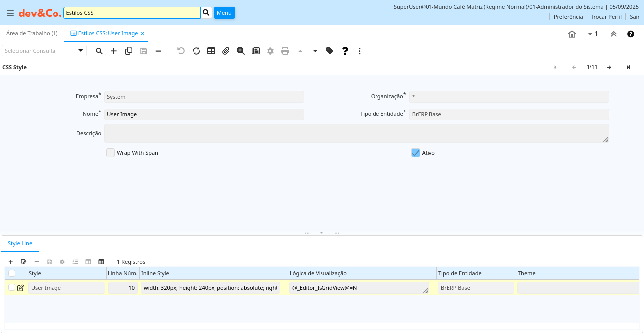Open the home icon at top right
The height and width of the screenshot is (334, 644).
pos(572,34)
